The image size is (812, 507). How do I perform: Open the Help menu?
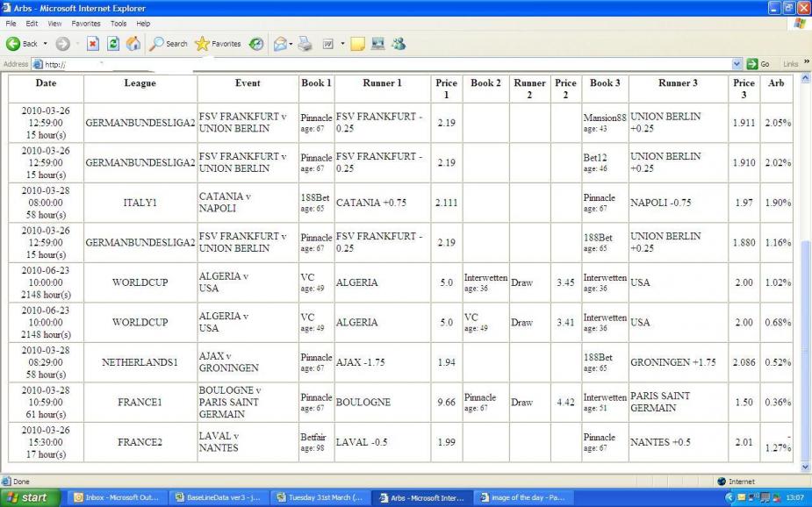click(x=143, y=24)
